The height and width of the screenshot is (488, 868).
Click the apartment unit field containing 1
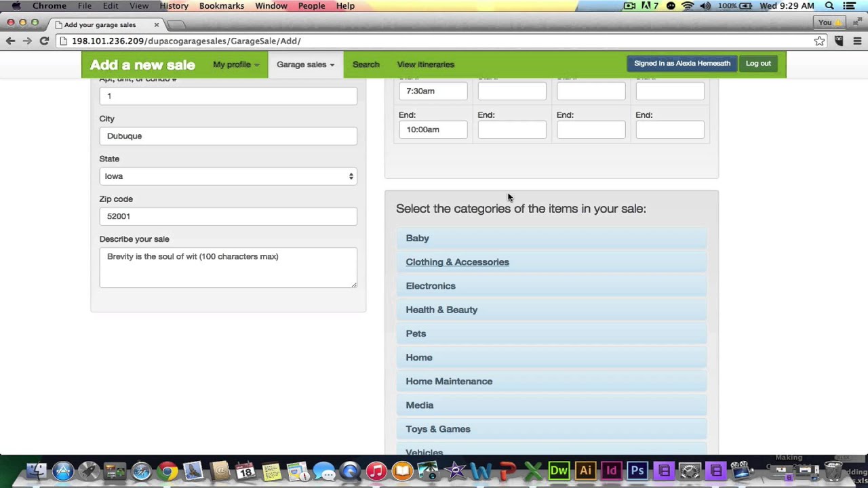tap(228, 96)
